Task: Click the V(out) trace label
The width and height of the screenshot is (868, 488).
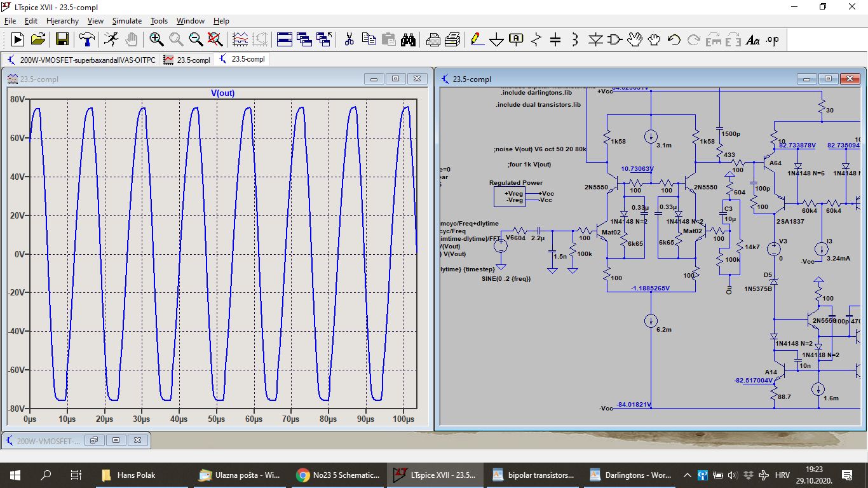Action: click(x=222, y=93)
